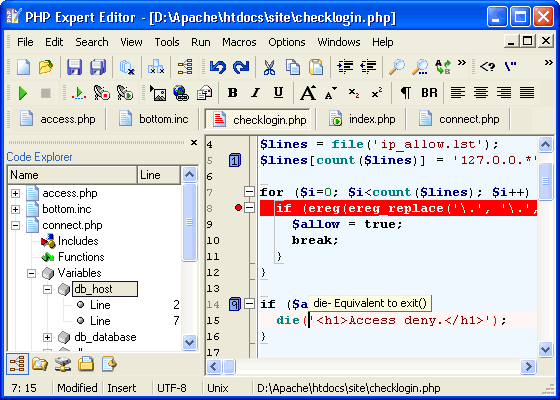Image resolution: width=560 pixels, height=400 pixels.
Task: Expand the access.php tree node
Action: [x=15, y=193]
